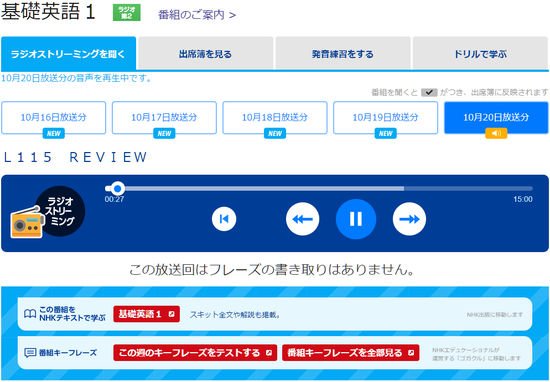Click the スキット全文や解説も掲載 description text
The image size is (550, 382).
click(x=235, y=315)
